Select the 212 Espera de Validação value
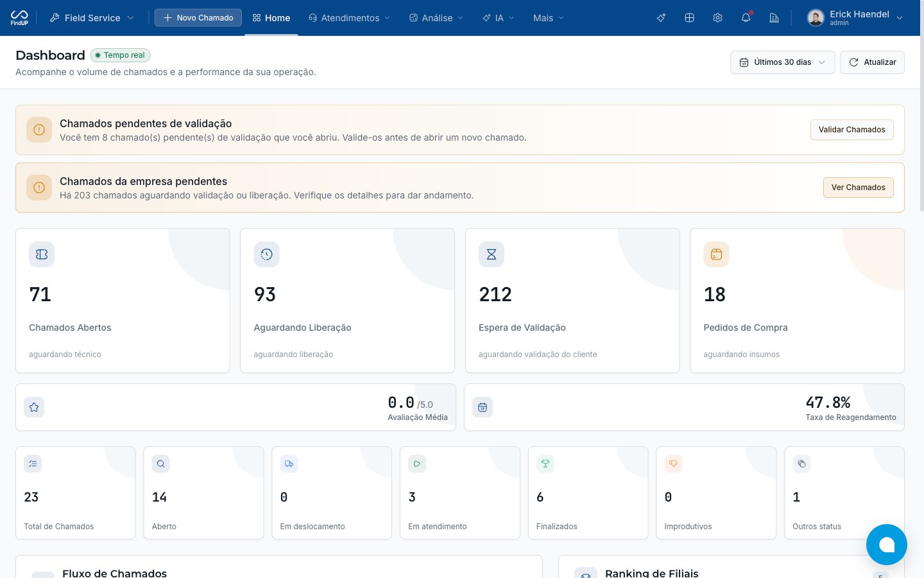This screenshot has width=924, height=578. (x=495, y=294)
